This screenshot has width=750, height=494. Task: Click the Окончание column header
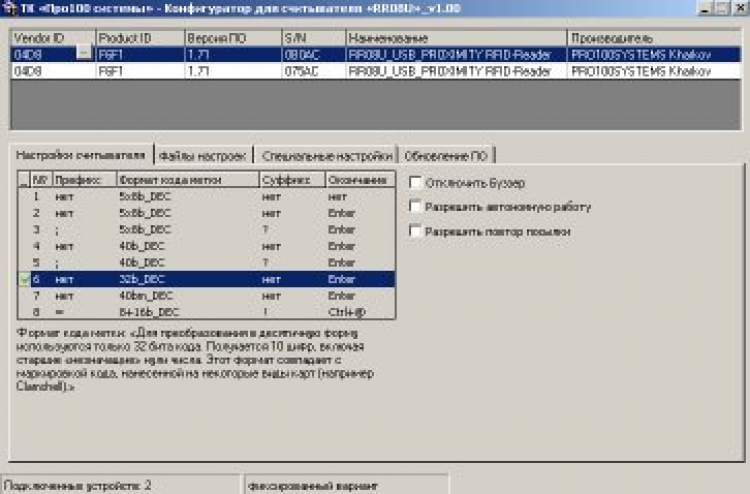point(360,180)
